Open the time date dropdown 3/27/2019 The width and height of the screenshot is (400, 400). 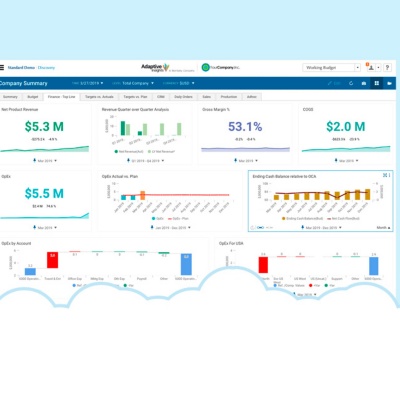[x=88, y=83]
